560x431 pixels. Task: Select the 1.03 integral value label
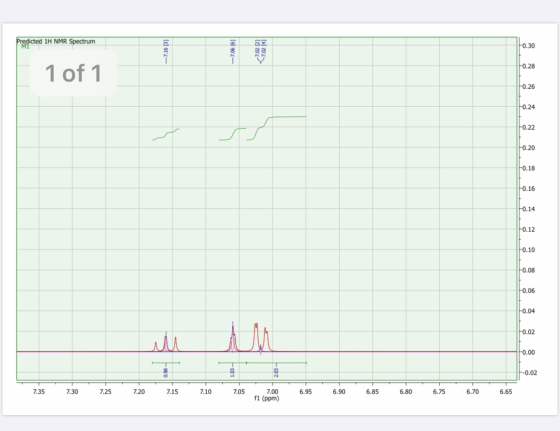click(x=232, y=372)
